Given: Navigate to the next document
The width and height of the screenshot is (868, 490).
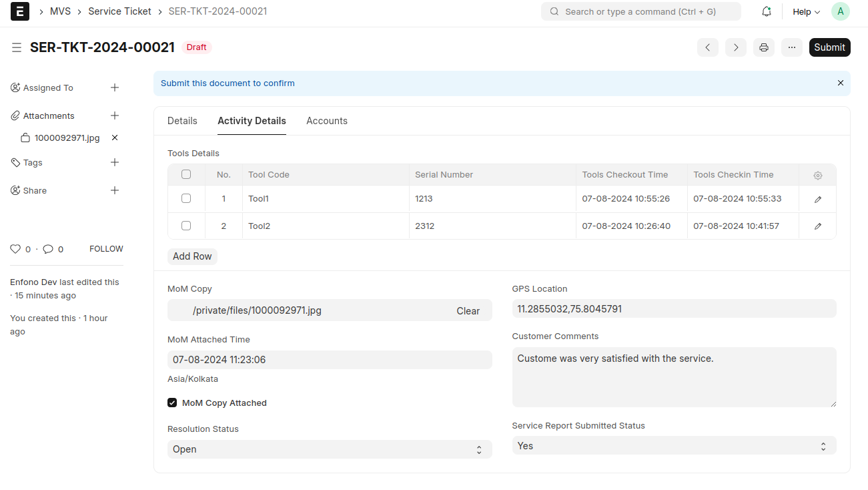Looking at the screenshot, I should coord(735,47).
